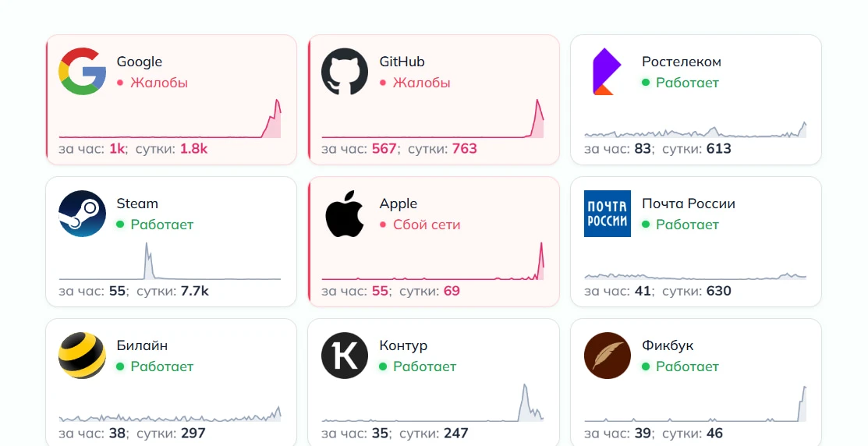868x446 pixels.
Task: Open the Google logo icon
Action: tap(82, 72)
